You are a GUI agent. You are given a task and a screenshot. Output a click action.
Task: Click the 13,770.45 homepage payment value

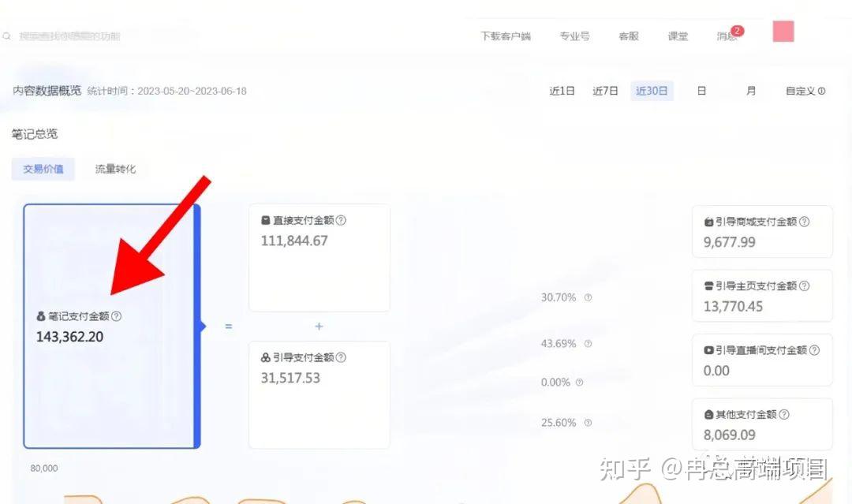pos(733,306)
